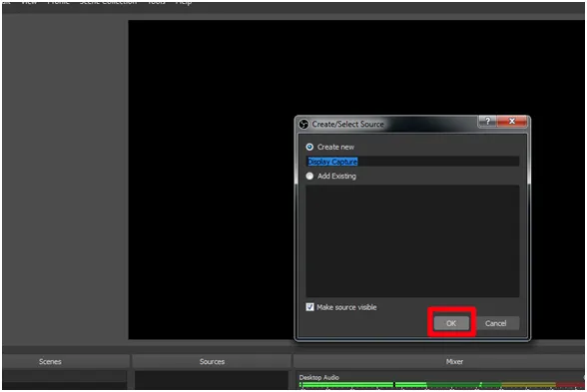This screenshot has height=392, width=587.
Task: Cancel the Create/Select Source dialog
Action: (x=495, y=323)
